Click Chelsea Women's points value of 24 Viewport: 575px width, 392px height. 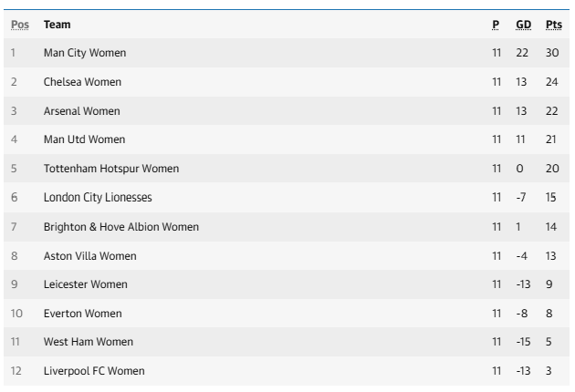553,82
